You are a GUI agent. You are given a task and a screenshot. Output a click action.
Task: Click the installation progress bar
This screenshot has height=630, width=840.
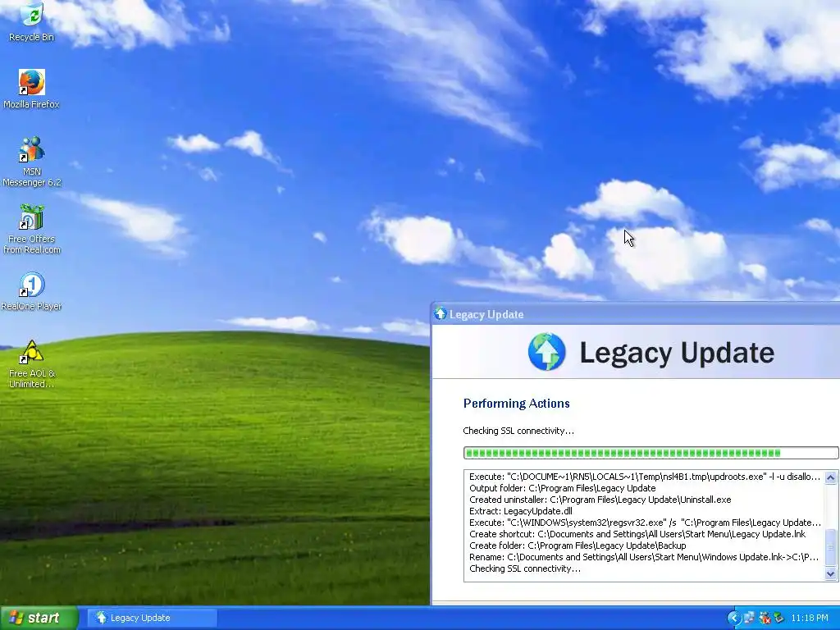point(651,453)
